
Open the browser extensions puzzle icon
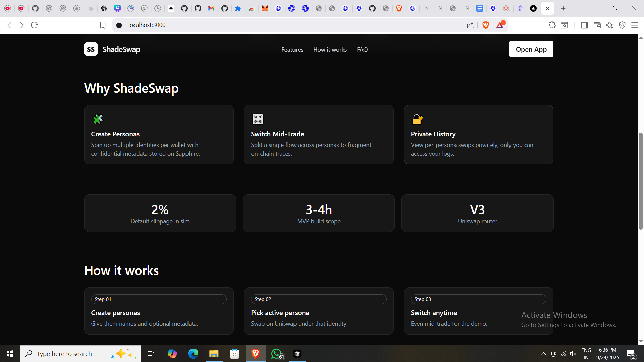[552, 25]
